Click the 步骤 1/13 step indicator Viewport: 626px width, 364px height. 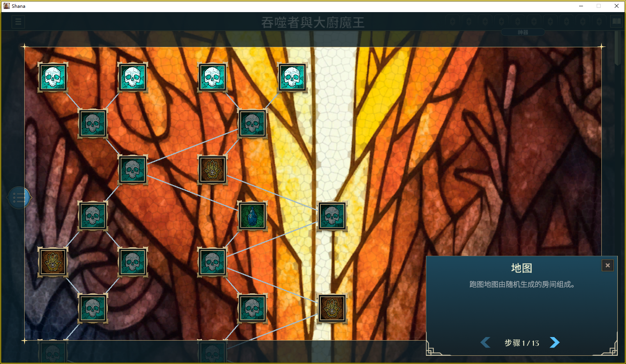tap(522, 343)
